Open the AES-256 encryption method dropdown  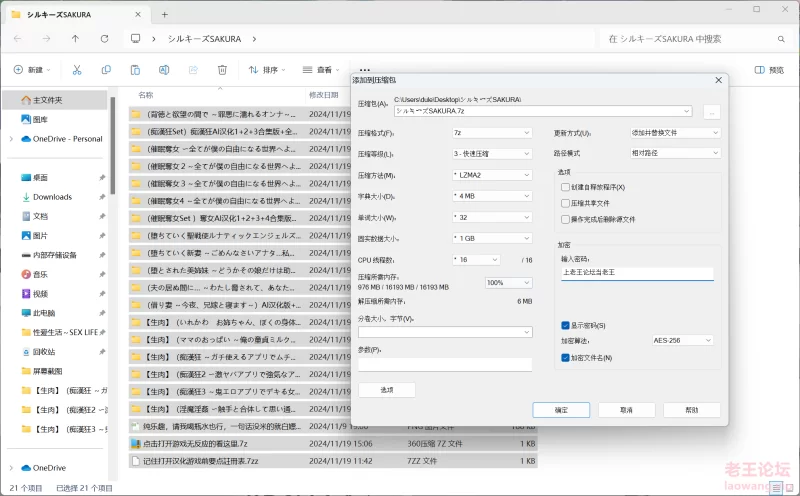682,340
